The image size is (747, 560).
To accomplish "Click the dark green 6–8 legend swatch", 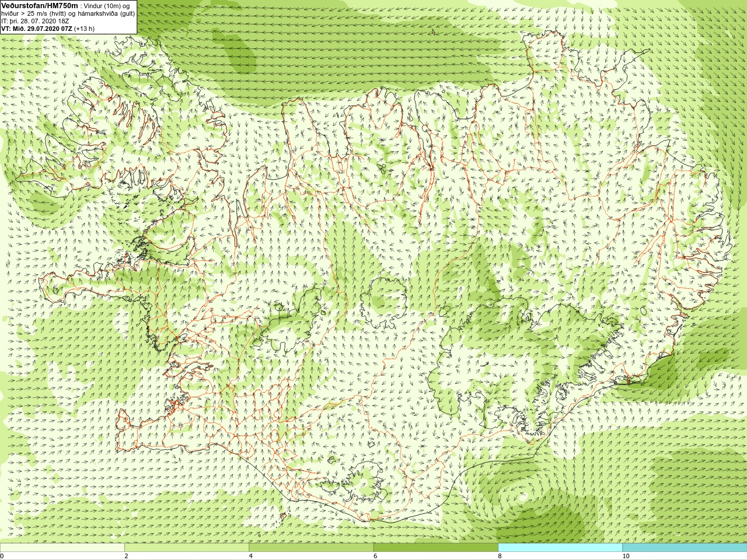I will (x=436, y=548).
